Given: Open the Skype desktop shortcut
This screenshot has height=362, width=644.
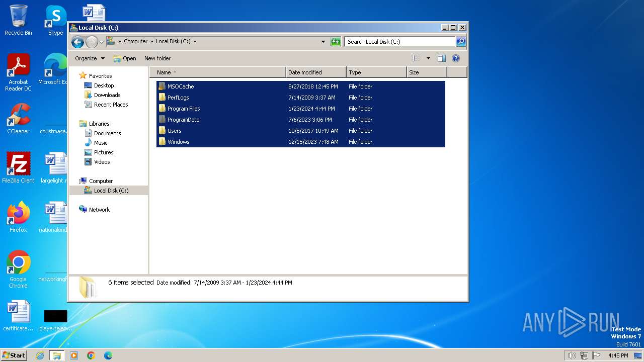Looking at the screenshot, I should pyautogui.click(x=55, y=20).
